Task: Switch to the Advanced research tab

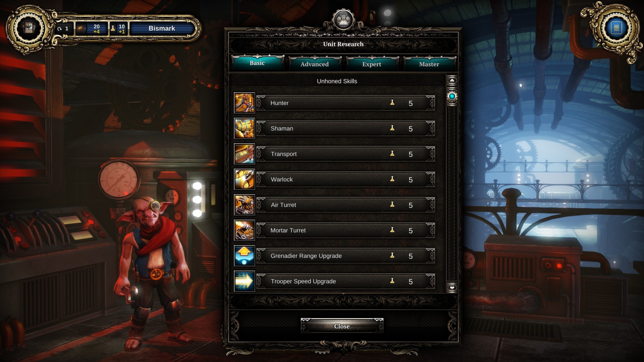Action: 315,64
